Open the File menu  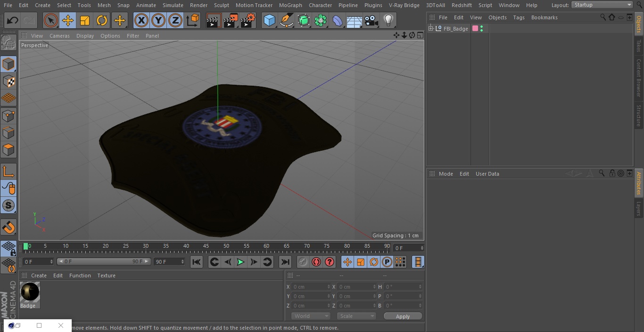click(8, 5)
